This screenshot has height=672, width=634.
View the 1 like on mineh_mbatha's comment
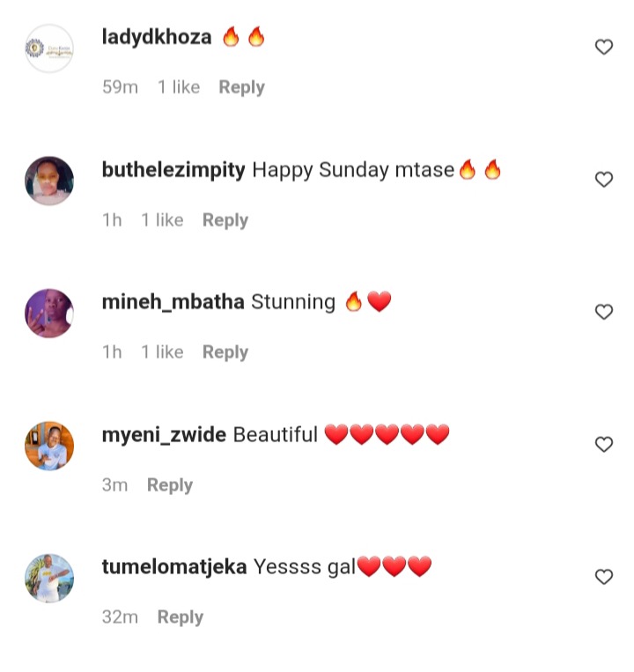pyautogui.click(x=162, y=352)
